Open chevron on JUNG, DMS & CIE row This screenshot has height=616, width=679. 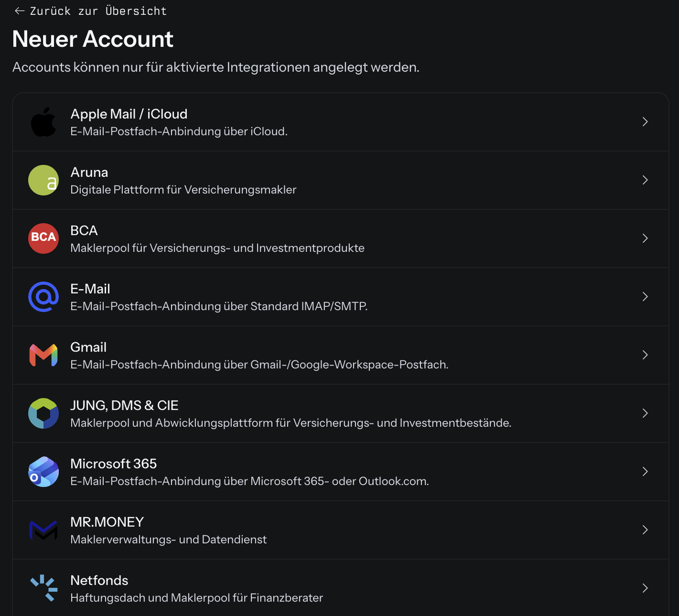point(645,413)
